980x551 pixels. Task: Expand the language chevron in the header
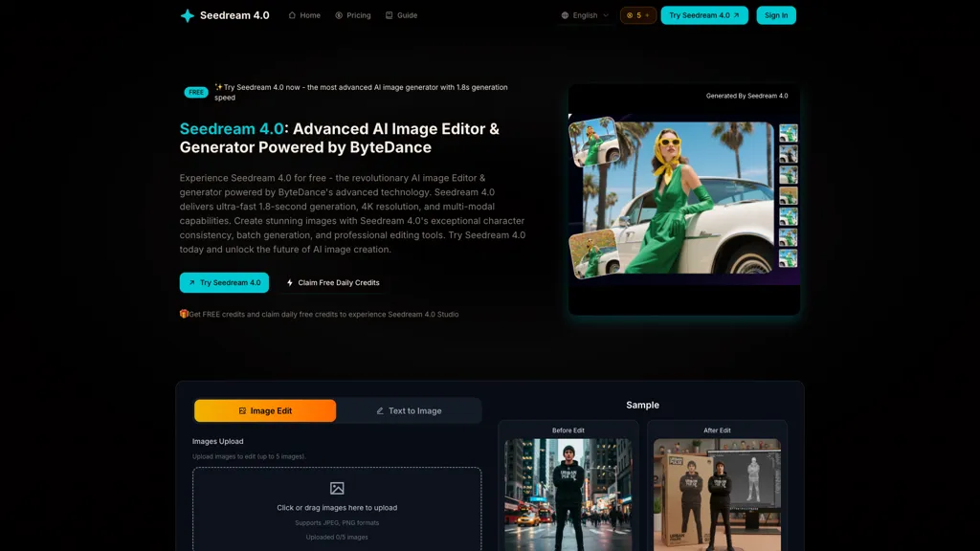point(605,15)
